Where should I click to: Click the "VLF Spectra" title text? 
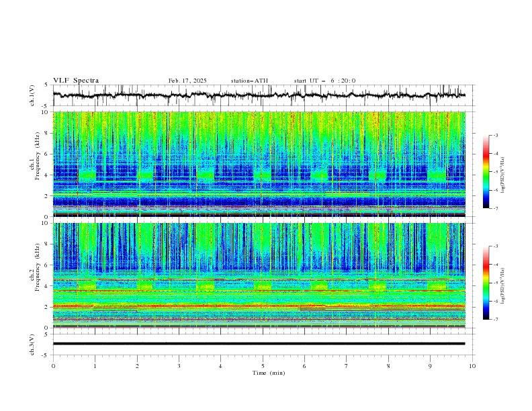coord(76,81)
